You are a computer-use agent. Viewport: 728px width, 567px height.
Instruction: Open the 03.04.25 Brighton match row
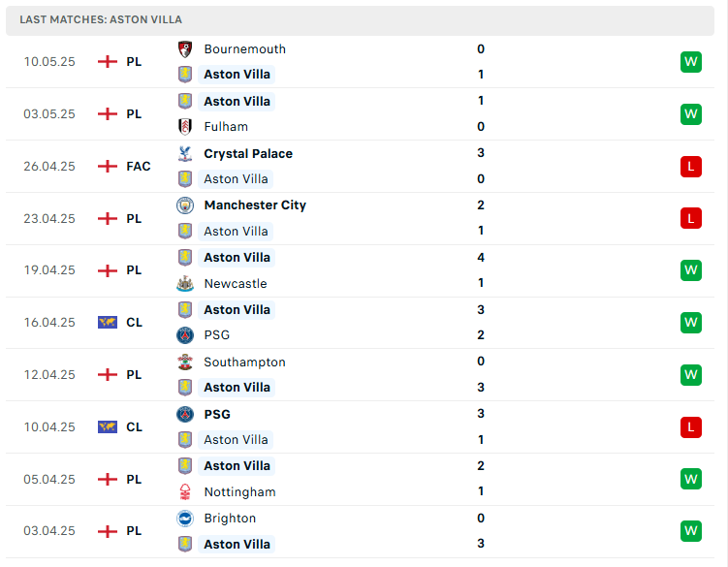pos(360,531)
